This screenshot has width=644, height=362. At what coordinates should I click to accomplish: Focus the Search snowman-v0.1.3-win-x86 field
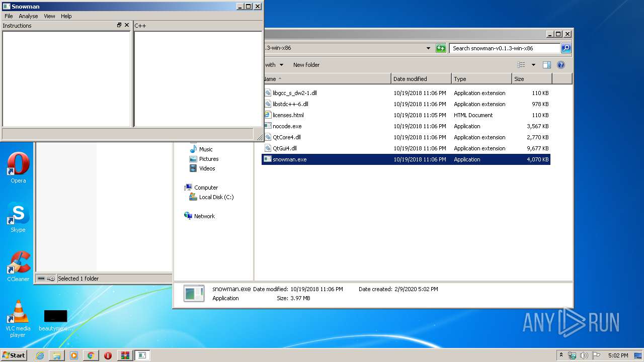tap(505, 48)
